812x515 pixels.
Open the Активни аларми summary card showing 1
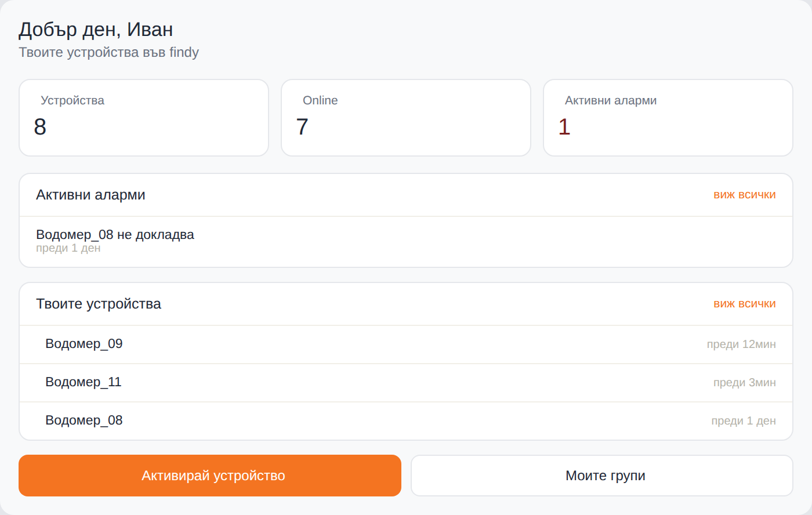coord(668,118)
